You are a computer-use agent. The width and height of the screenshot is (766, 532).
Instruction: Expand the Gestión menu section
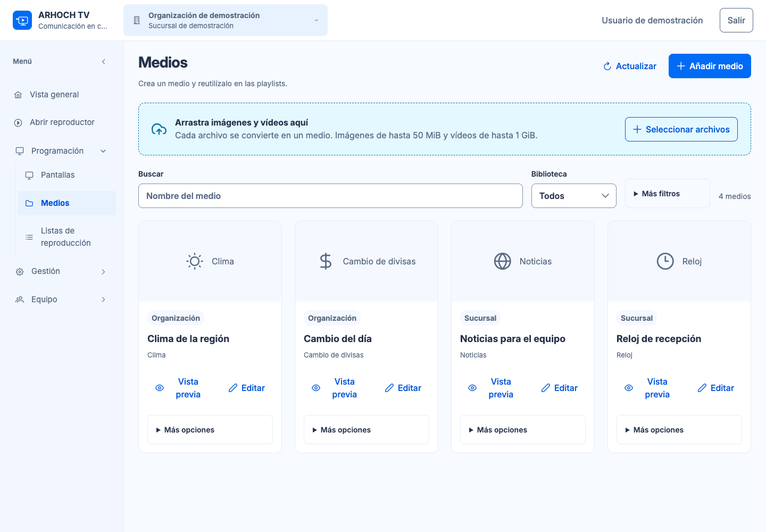click(x=61, y=271)
